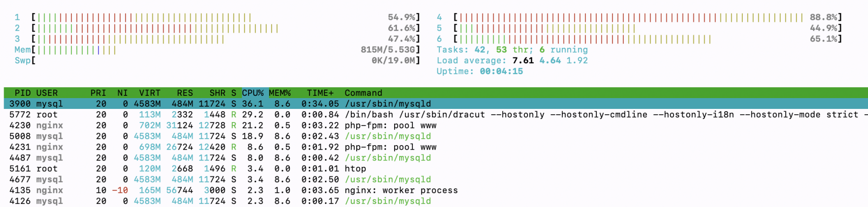
Task: Select the mysqld row PID 5008
Action: coord(436,136)
